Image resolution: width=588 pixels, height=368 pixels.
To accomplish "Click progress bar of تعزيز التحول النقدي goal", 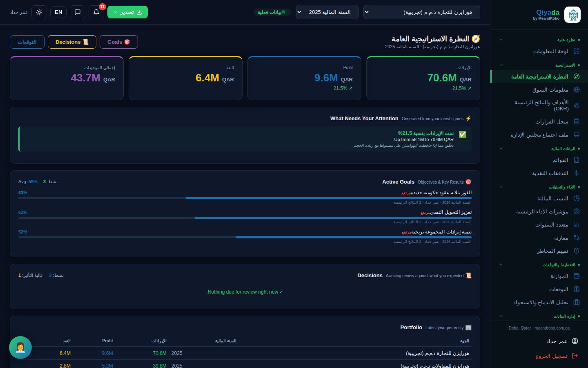I will click(245, 218).
